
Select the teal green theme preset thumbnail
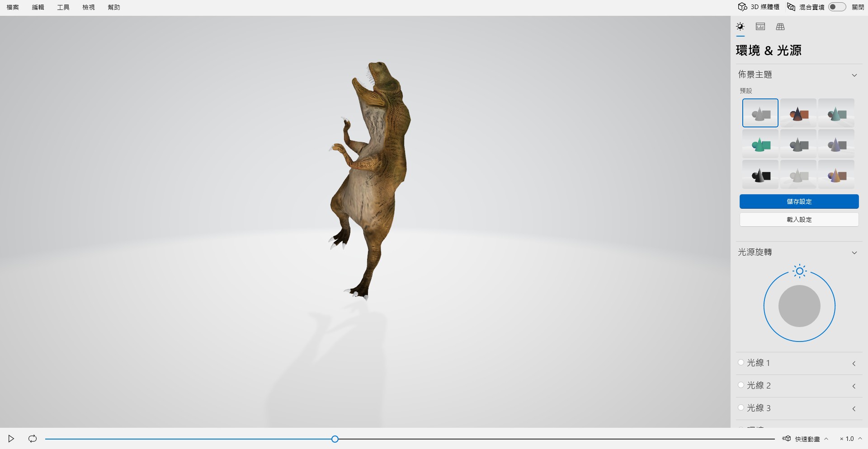coord(760,145)
